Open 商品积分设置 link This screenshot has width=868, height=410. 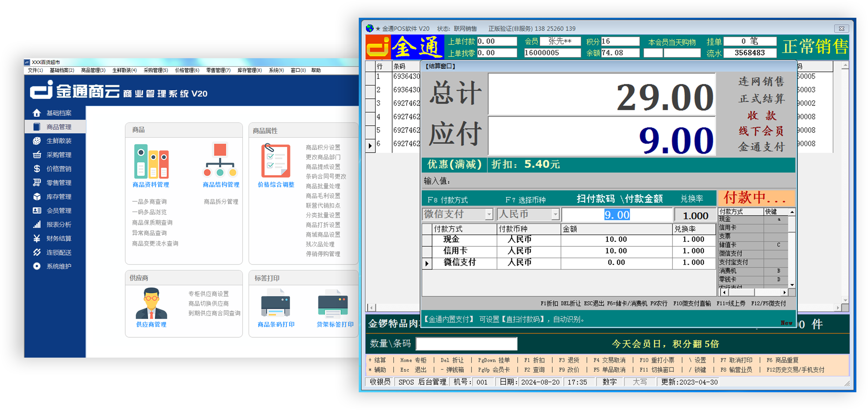point(323,147)
